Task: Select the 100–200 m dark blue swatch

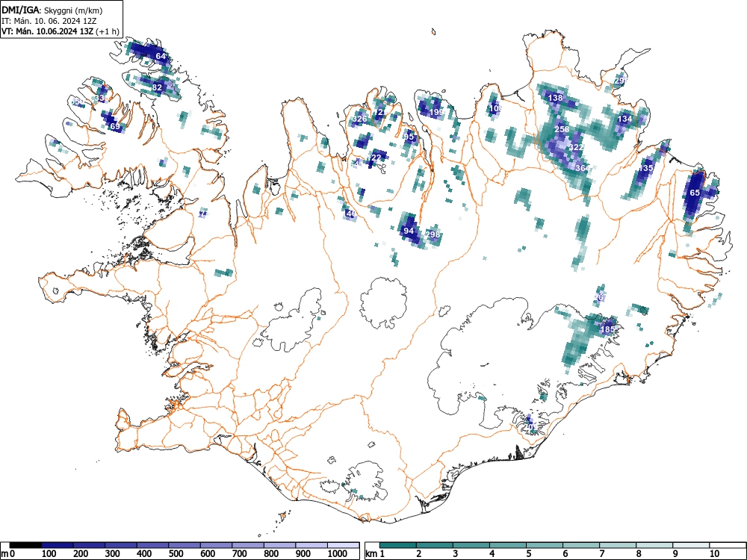Action: (58, 545)
